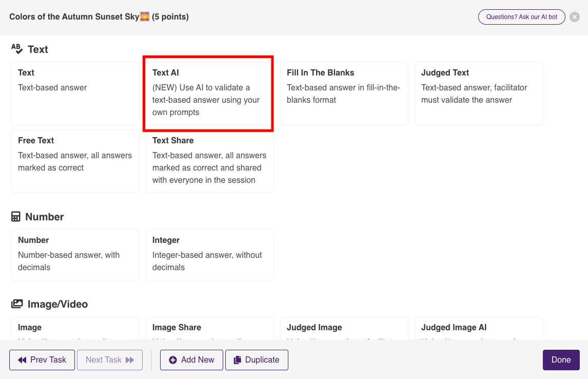
Task: Select the Text AI question type
Action: pos(208,93)
